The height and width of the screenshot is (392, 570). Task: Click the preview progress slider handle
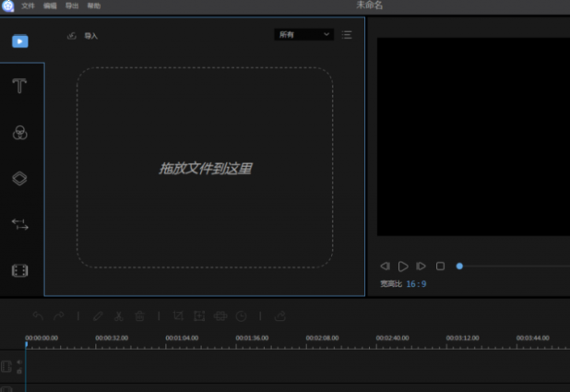(x=459, y=267)
